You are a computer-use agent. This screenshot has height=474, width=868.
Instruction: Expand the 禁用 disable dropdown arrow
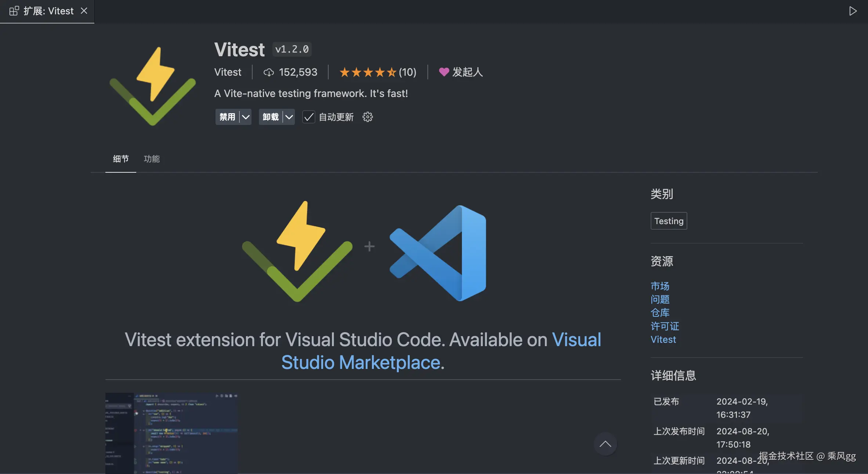coord(246,117)
